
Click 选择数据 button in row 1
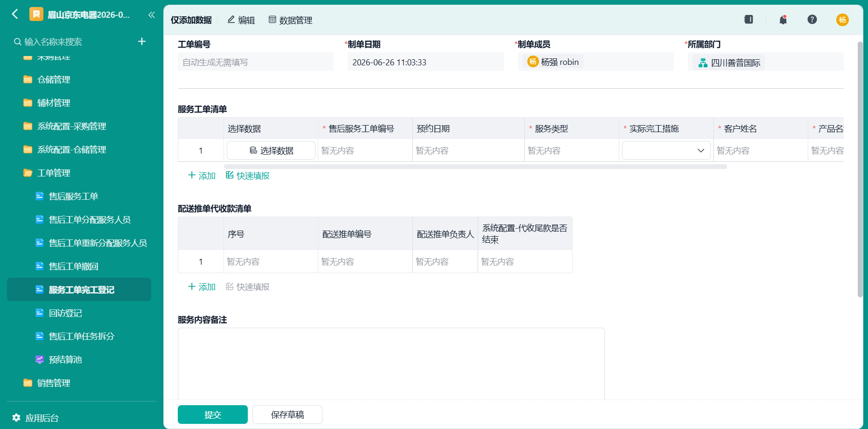click(x=271, y=150)
